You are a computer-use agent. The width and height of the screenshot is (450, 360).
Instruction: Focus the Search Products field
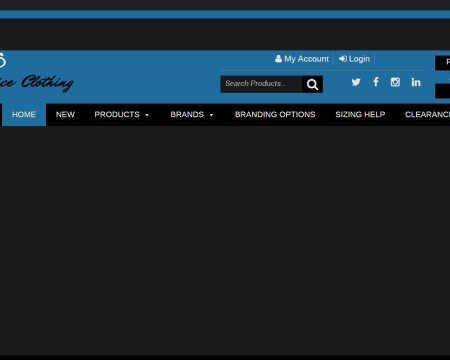click(x=261, y=84)
